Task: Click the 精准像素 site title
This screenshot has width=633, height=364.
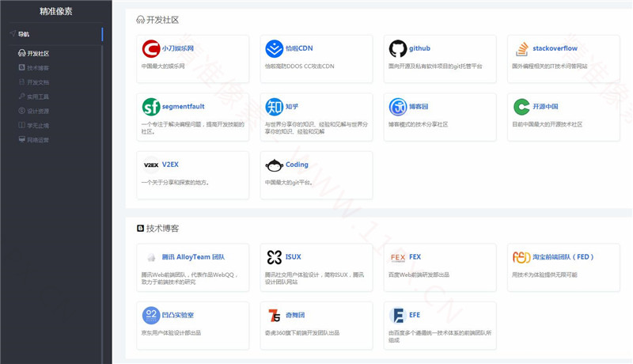Action: coord(55,11)
